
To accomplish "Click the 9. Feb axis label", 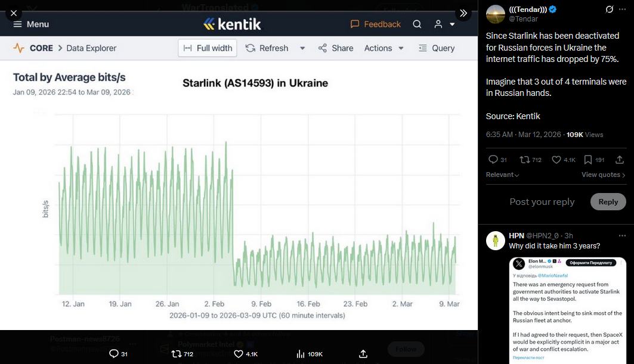I will [x=261, y=304].
